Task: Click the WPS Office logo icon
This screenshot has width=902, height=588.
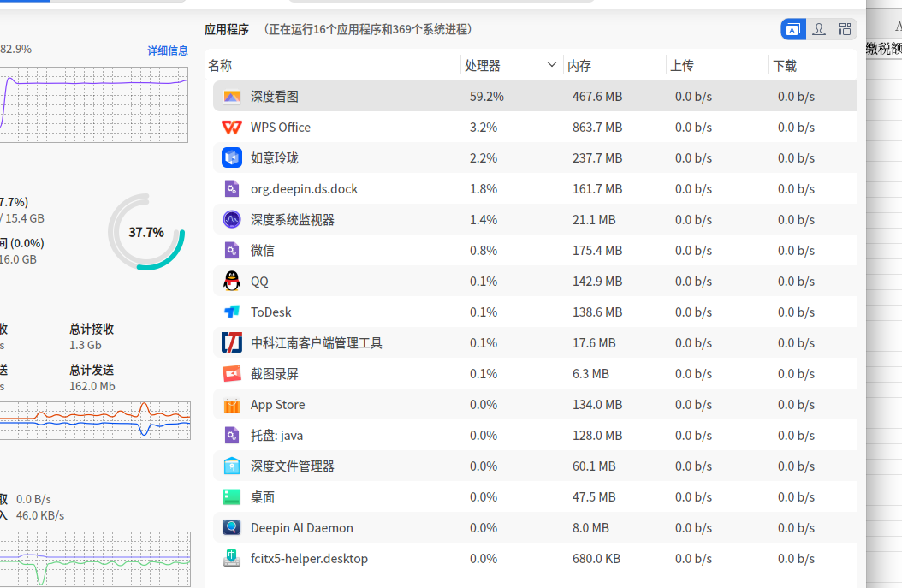Action: pyautogui.click(x=232, y=128)
